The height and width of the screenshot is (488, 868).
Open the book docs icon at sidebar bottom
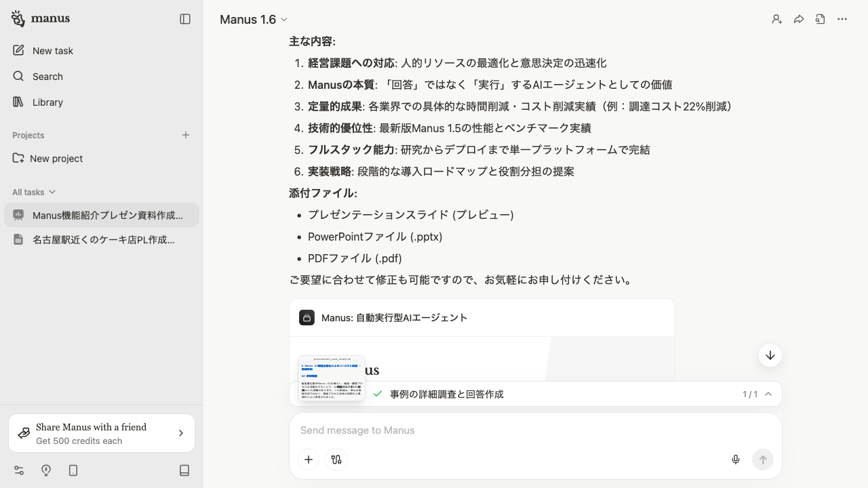[x=184, y=470]
